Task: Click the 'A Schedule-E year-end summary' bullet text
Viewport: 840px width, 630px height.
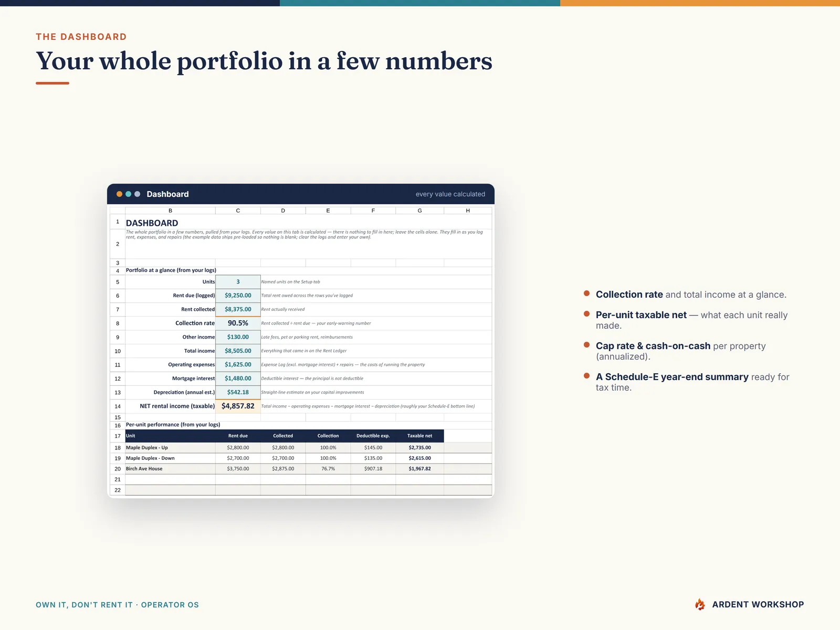Action: 672,377
